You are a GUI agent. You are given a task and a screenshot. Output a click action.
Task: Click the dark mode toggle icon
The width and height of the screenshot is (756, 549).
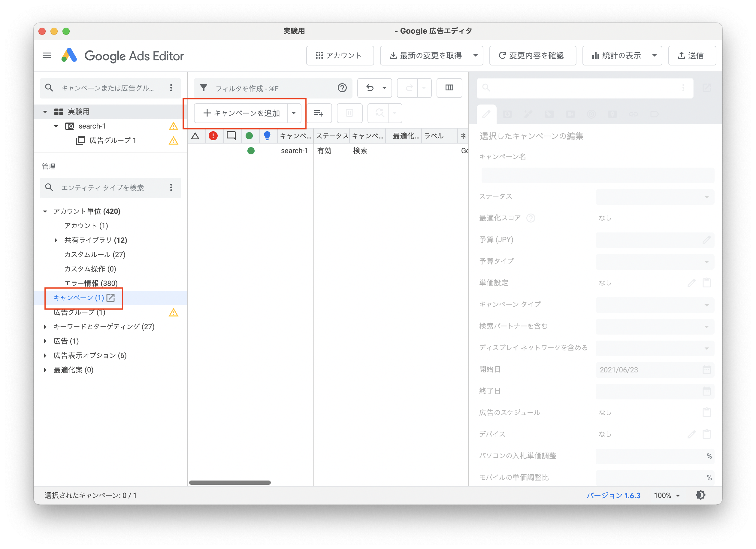pos(700,495)
